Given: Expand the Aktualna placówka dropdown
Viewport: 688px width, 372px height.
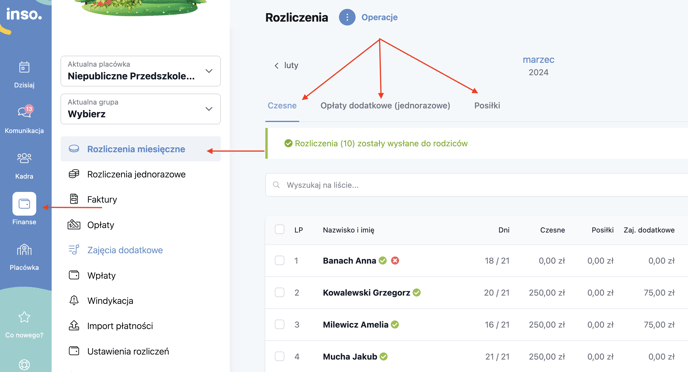Looking at the screenshot, I should [x=140, y=71].
